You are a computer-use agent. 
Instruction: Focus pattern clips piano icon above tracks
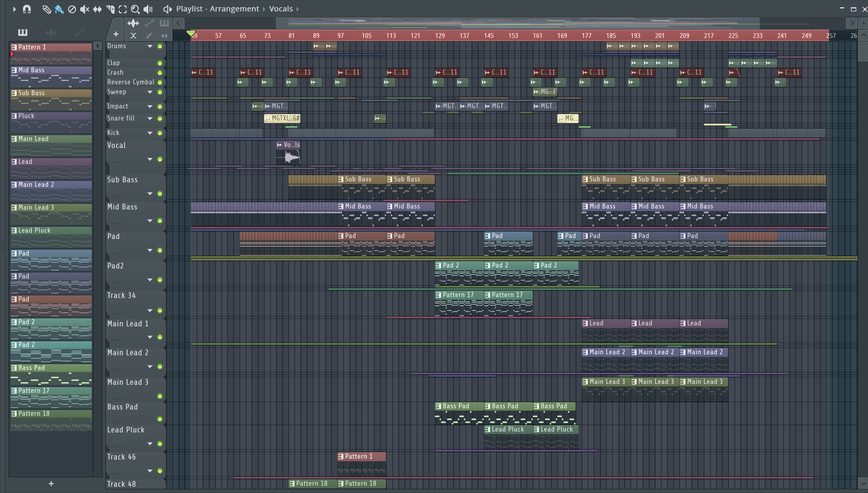tap(164, 24)
